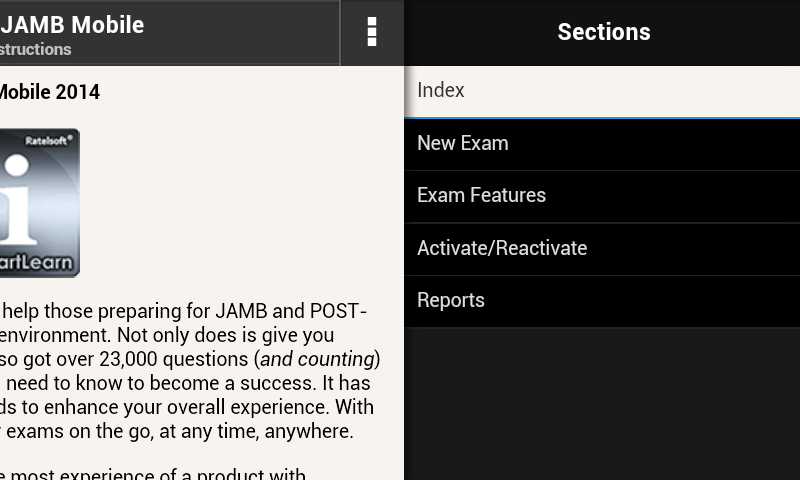The width and height of the screenshot is (800, 480).
Task: Tap the Ratelsoft label on the logo
Action: [49, 141]
